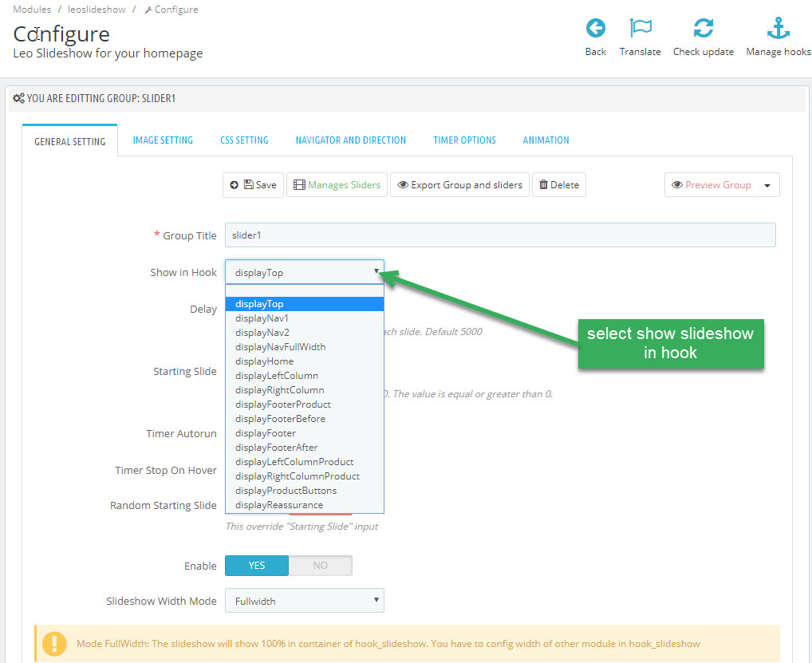
Task: Collapse the Show in Hook dropdown
Action: tap(304, 272)
